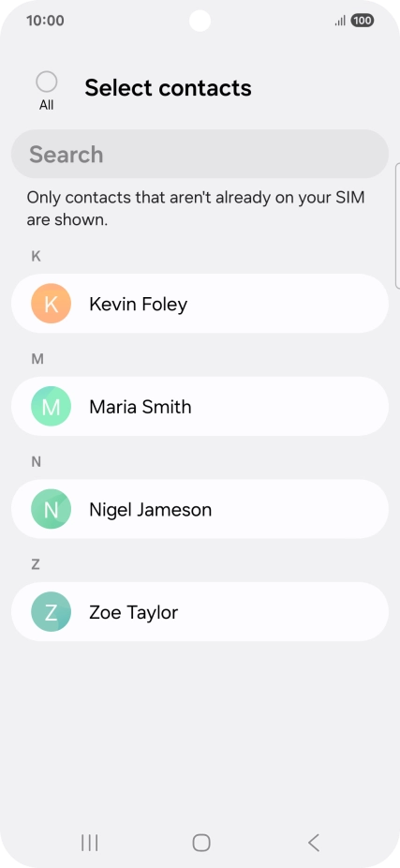
Task: Tap the battery indicator in the status bar
Action: click(x=363, y=21)
